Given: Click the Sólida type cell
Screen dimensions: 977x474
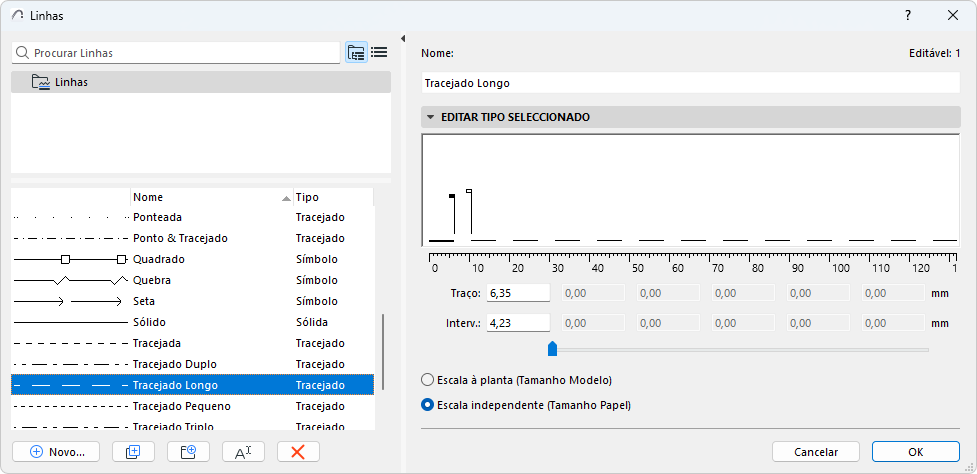Looking at the screenshot, I should tap(312, 323).
